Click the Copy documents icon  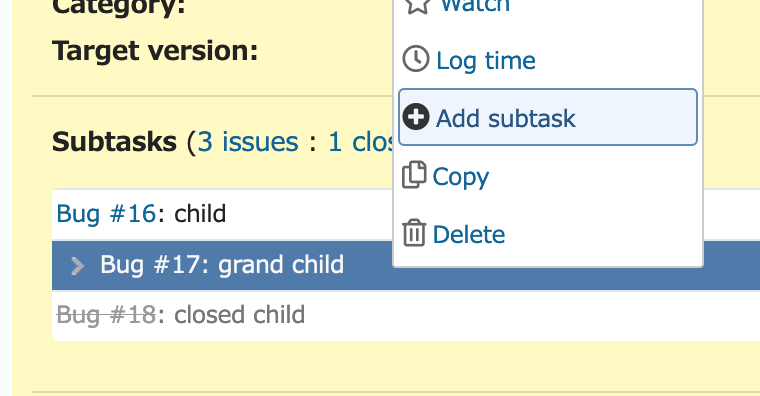(414, 174)
